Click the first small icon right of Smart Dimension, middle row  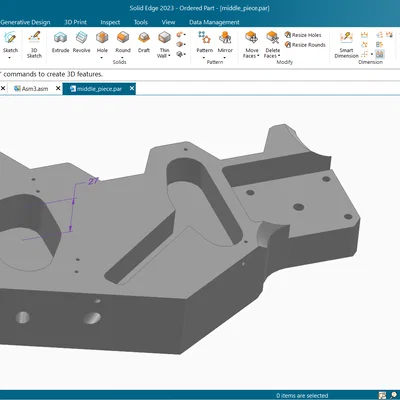[364, 44]
